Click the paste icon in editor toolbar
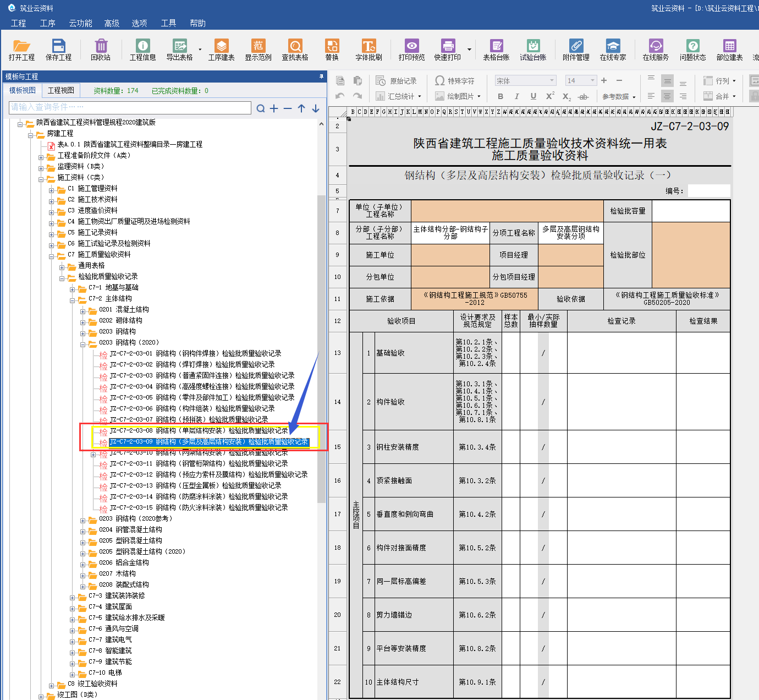Screen dimensions: 759x700 [x=358, y=81]
